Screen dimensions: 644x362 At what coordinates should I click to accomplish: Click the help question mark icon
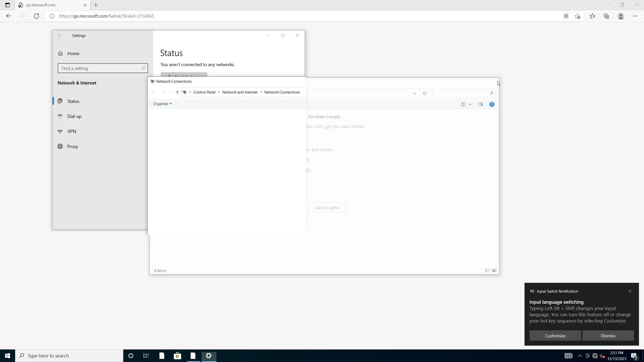coord(492,104)
